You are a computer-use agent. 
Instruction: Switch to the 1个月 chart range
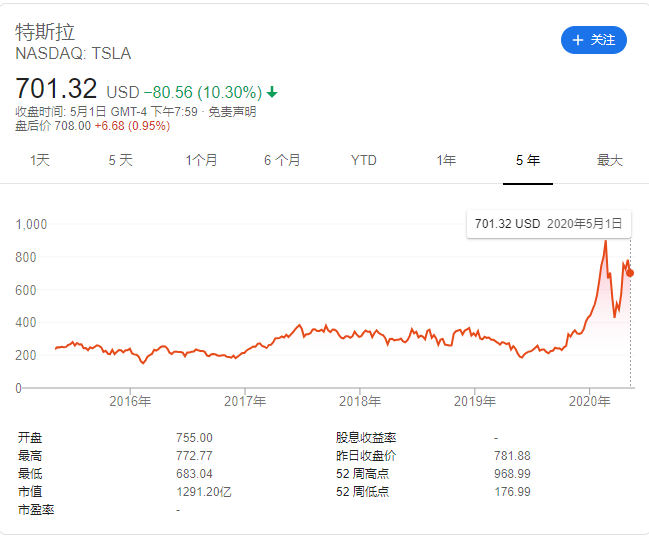point(201,160)
